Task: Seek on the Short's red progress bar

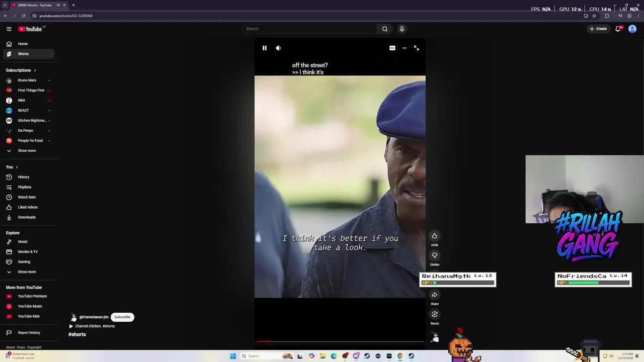Action: [x=340, y=341]
